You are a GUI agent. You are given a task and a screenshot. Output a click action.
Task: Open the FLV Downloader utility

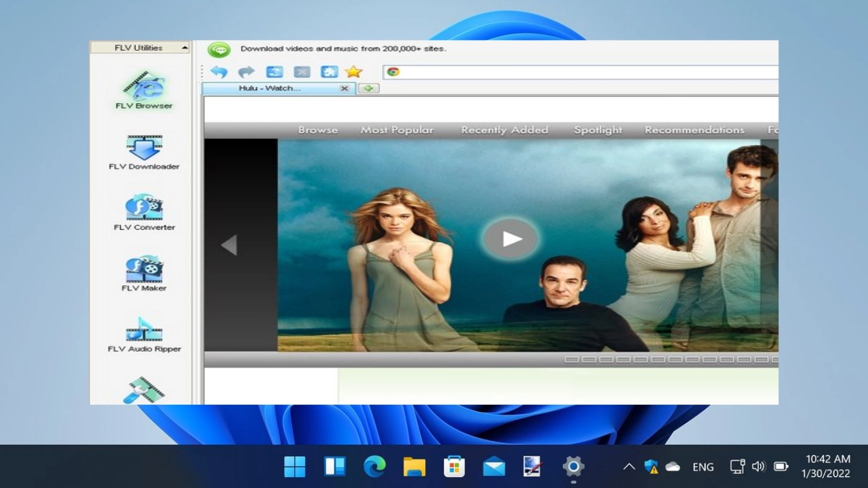(x=144, y=152)
